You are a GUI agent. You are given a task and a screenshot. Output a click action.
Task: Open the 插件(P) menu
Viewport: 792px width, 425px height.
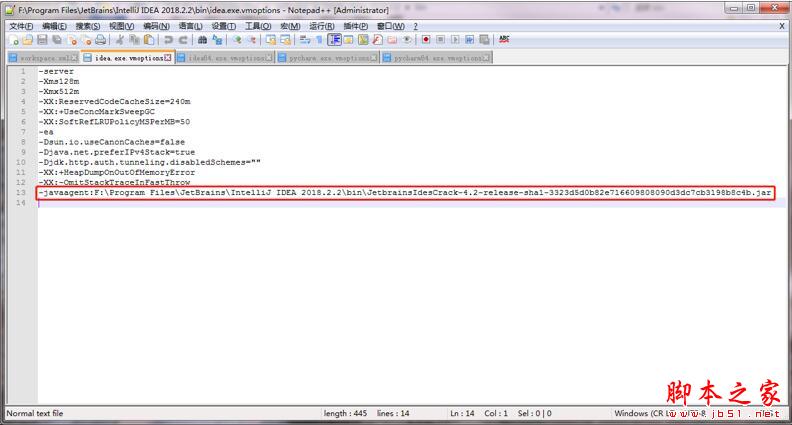tap(356, 26)
